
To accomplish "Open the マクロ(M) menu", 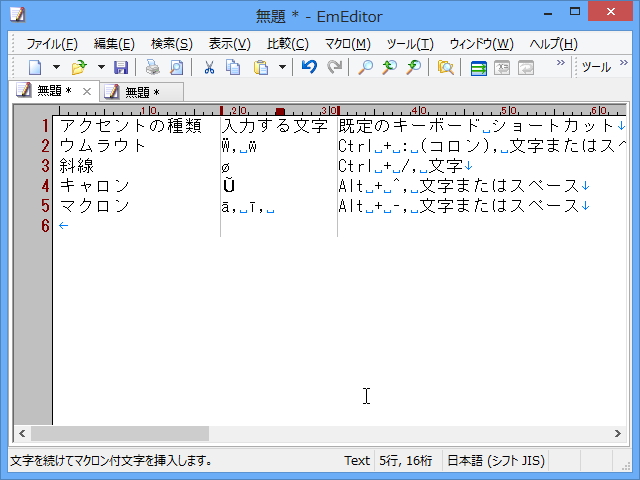I will point(347,44).
